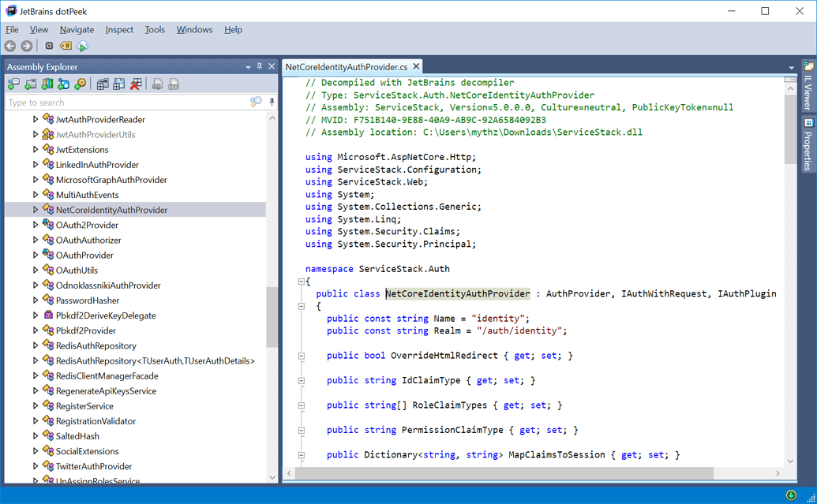The height and width of the screenshot is (504, 817).
Task: Expand the NetCoreIdentityAuthProvider tree node
Action: 34,210
